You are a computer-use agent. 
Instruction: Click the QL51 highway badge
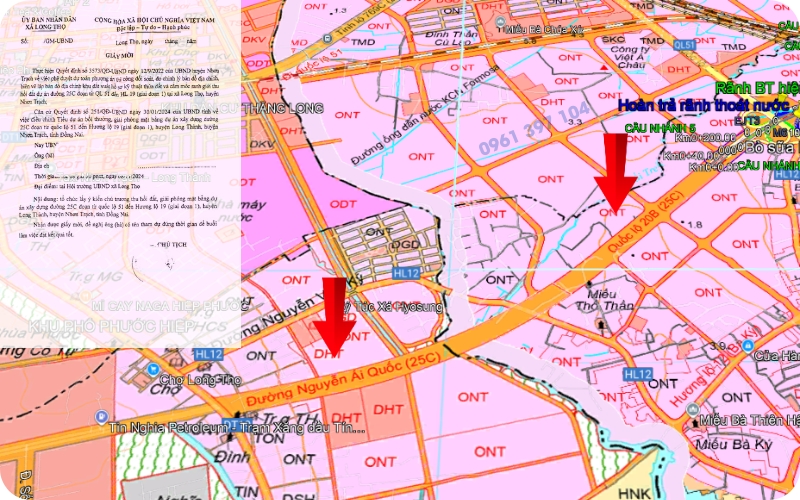(684, 45)
